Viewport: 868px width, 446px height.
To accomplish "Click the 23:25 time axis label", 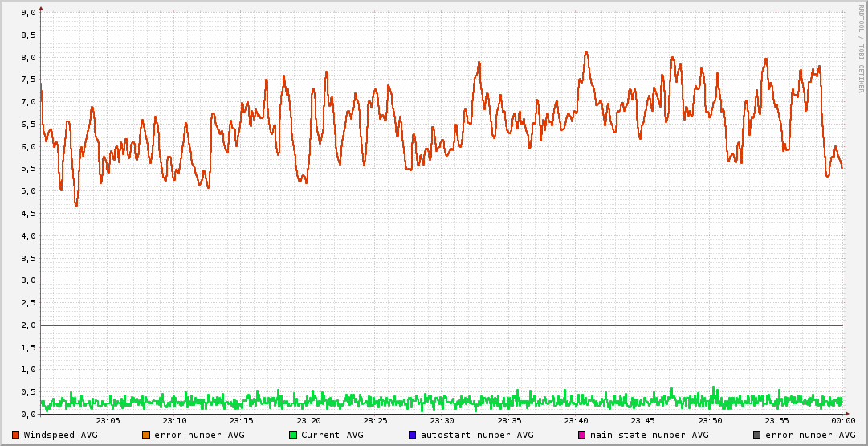I will [x=375, y=422].
